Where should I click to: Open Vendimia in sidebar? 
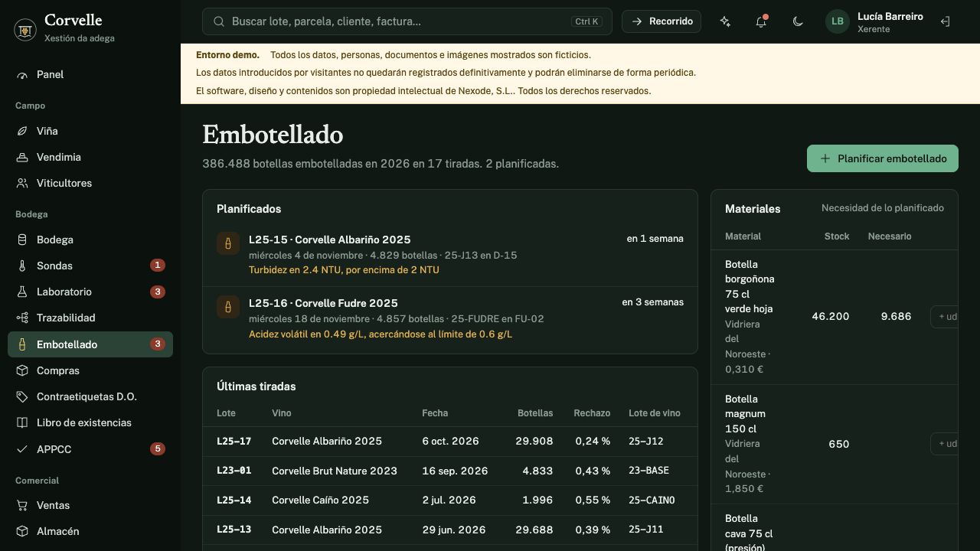90,157
